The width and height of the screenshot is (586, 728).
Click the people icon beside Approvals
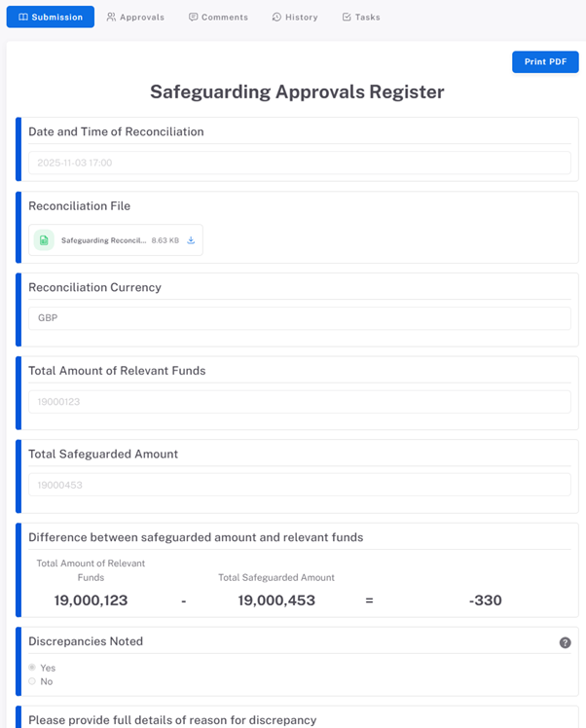tap(111, 18)
